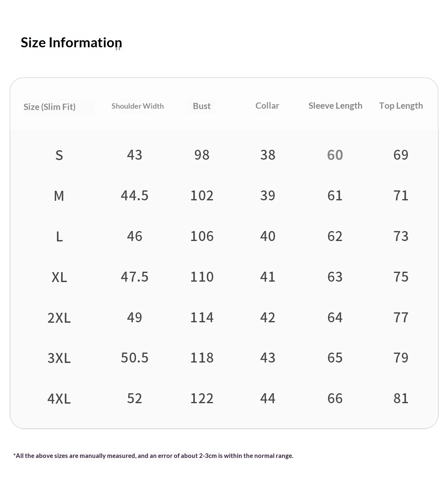The width and height of the screenshot is (448, 482).
Task: Click the M size row label
Action: click(59, 196)
